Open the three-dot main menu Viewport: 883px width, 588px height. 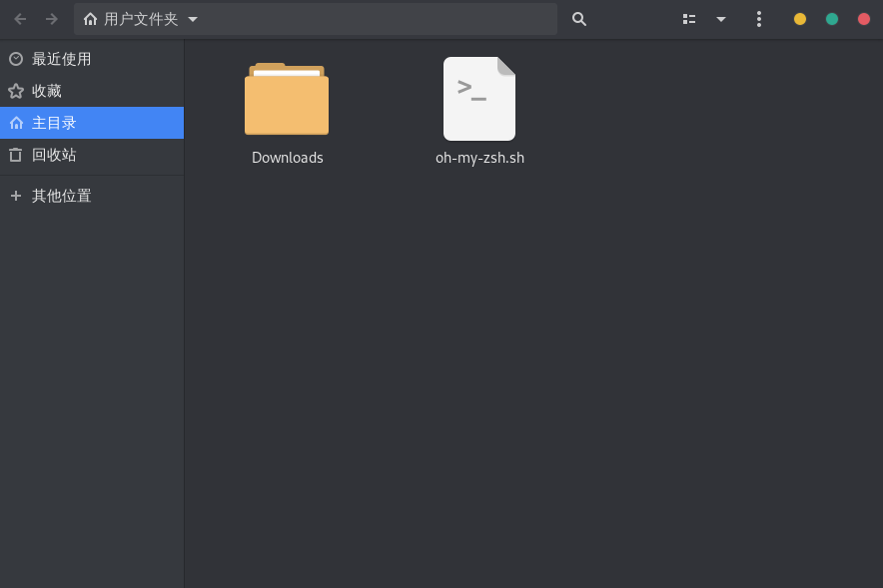(x=759, y=19)
